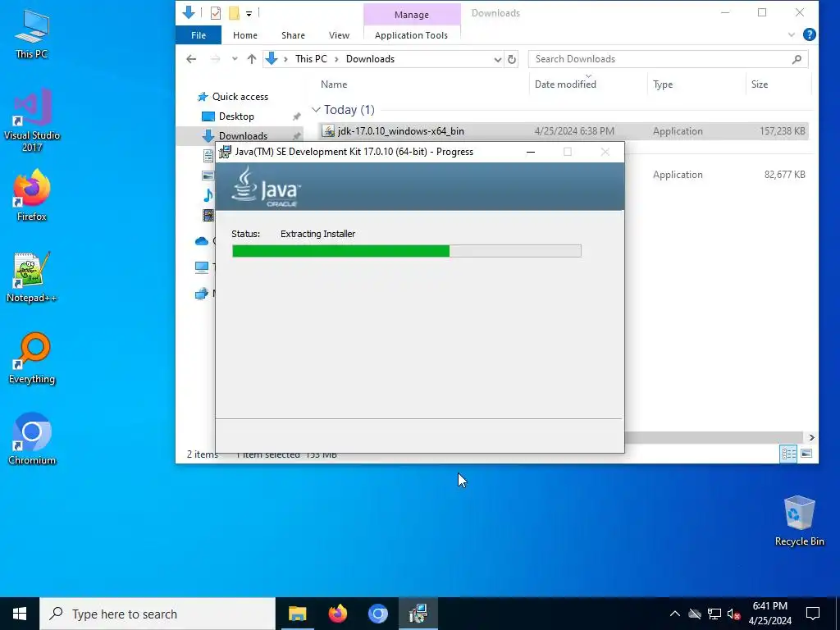Screen dimensions: 840x630
Task: Click Downloads in the address breadcrumb
Action: 370,59
